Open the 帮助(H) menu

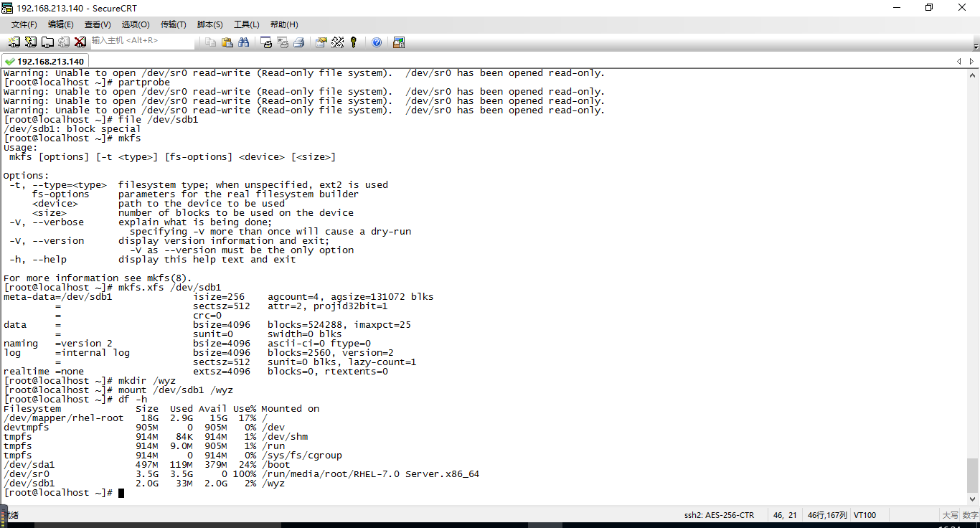(x=284, y=24)
